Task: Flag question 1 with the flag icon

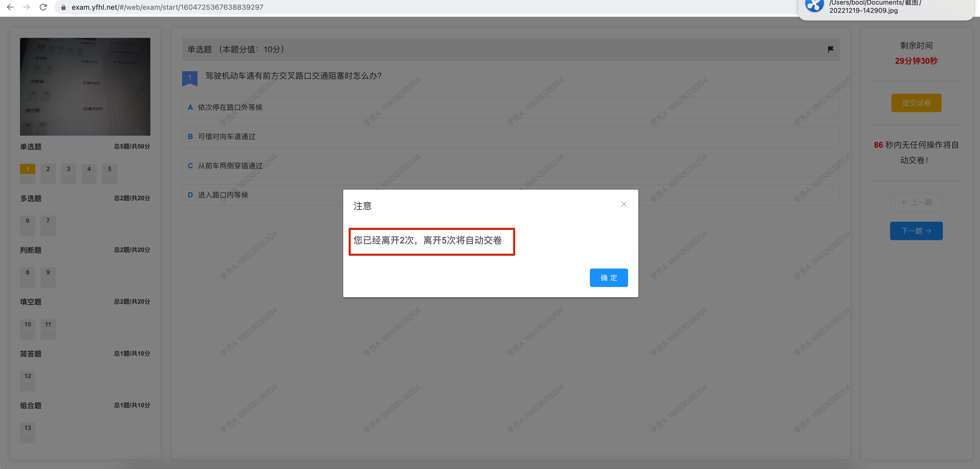Action: [x=830, y=49]
